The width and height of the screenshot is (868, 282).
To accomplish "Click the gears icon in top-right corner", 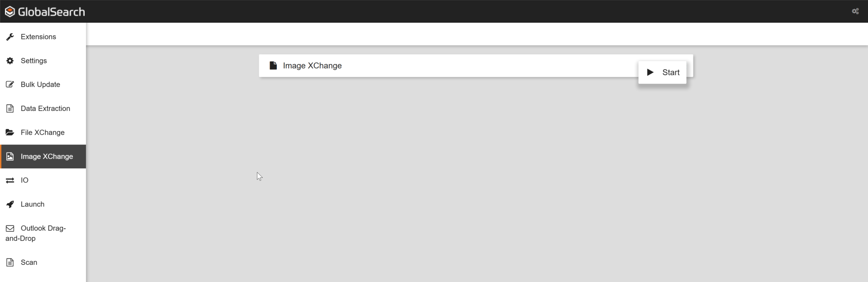I will click(x=855, y=11).
